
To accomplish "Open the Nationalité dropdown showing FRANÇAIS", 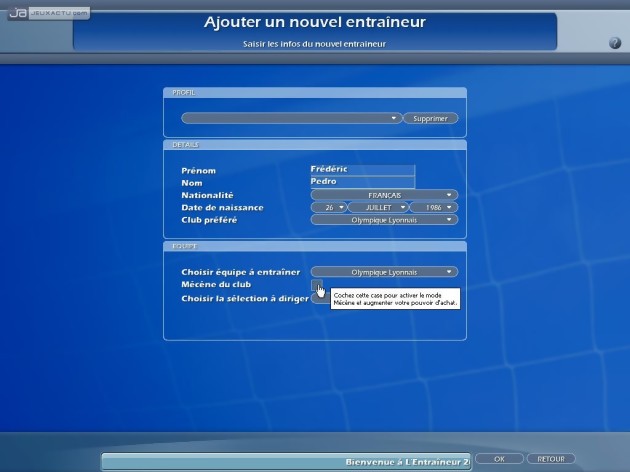I will [x=384, y=195].
